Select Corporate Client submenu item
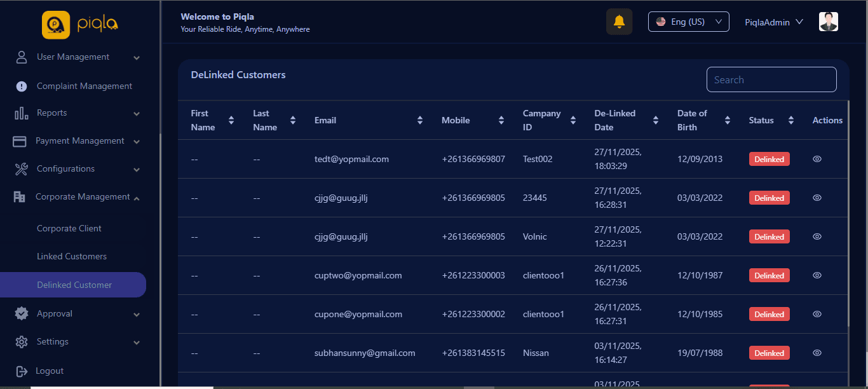 click(x=69, y=228)
